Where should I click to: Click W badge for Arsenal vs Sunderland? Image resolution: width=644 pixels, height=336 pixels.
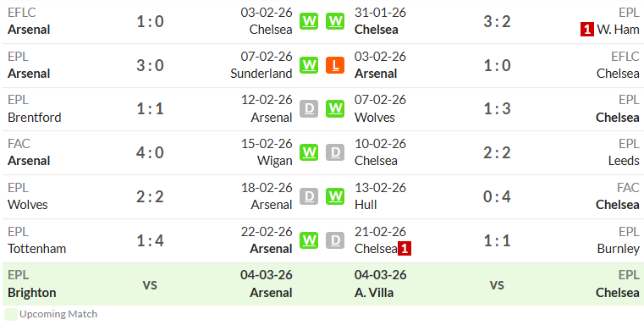pyautogui.click(x=309, y=65)
